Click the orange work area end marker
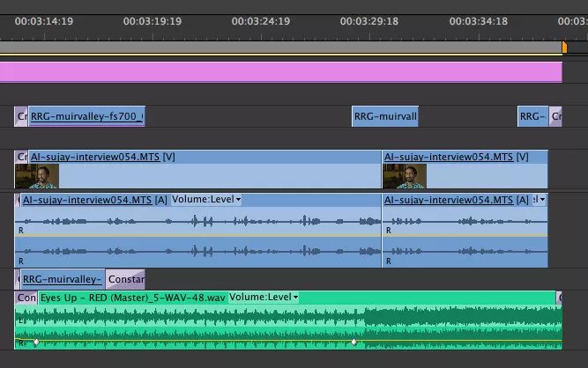The width and height of the screenshot is (588, 368). click(x=564, y=48)
